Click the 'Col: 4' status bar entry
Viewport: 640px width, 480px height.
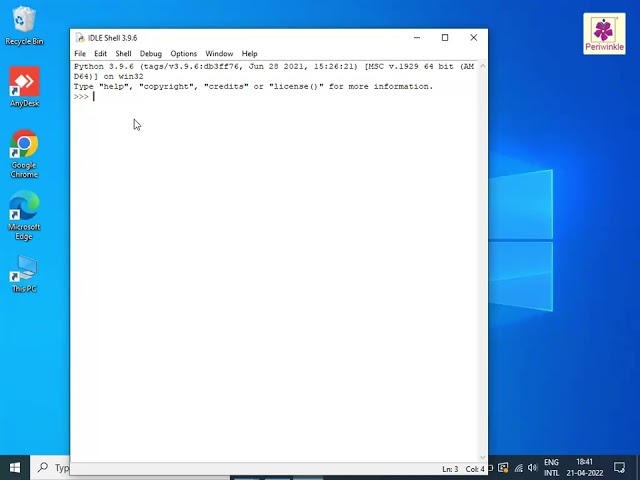[475, 469]
